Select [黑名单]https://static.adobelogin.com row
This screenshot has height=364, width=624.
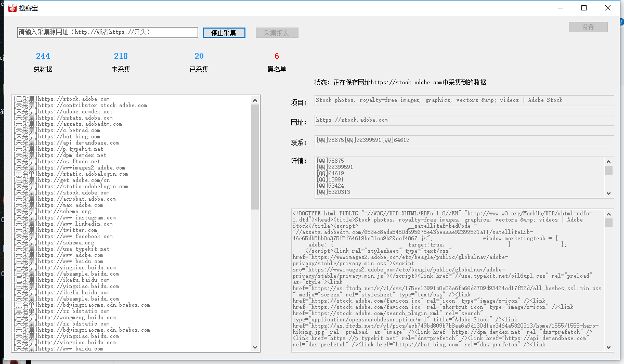(132, 174)
